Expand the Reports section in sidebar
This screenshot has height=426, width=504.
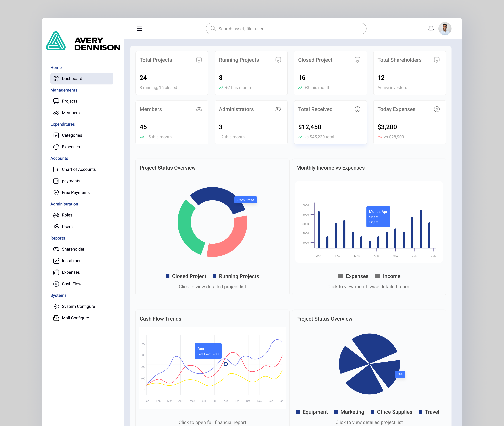click(58, 238)
